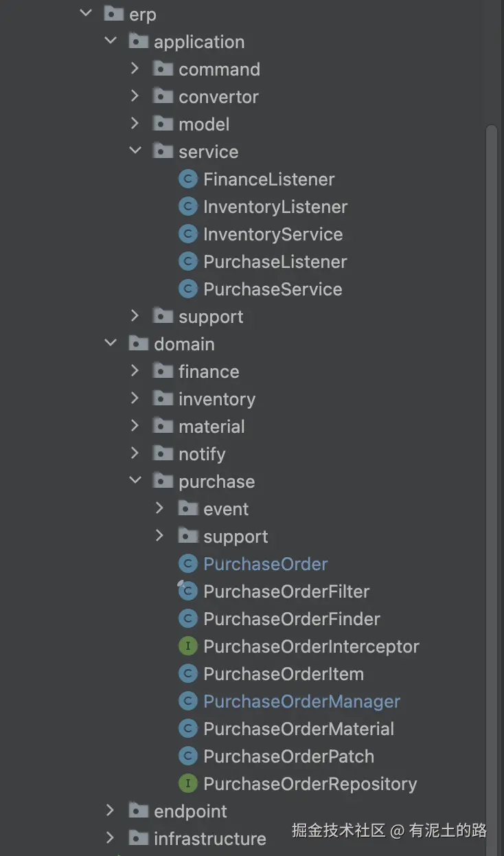The image size is (504, 856).
Task: Expand the convertor package
Action: point(135,96)
